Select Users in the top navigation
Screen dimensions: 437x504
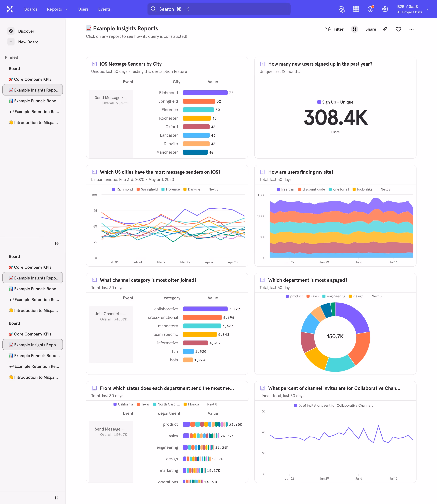click(x=83, y=9)
